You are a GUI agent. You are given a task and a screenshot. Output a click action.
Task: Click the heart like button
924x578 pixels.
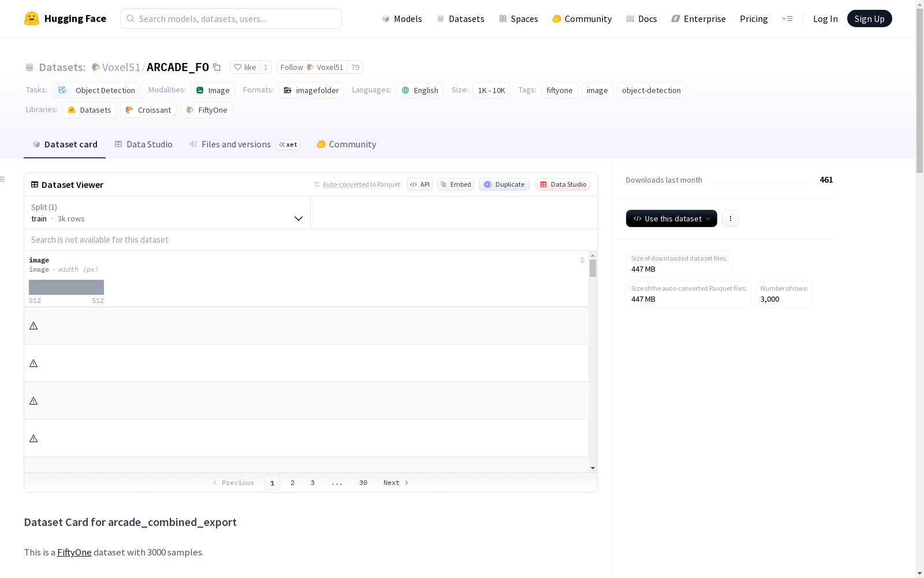pyautogui.click(x=245, y=67)
